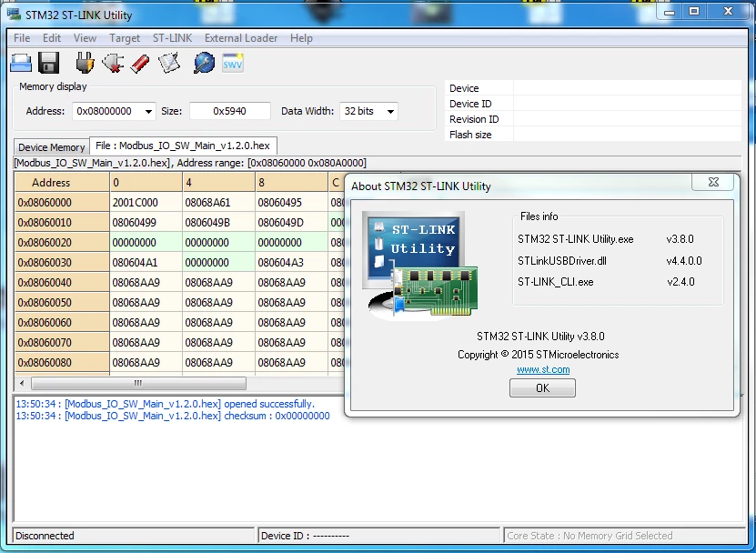Open the SWV viewer icon

click(232, 63)
